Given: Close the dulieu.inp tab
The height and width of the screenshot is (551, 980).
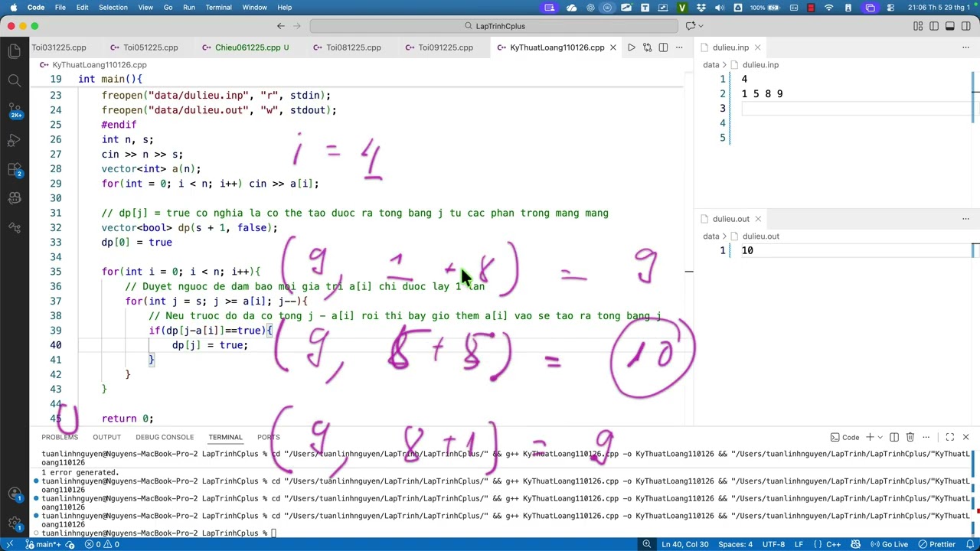Looking at the screenshot, I should click(x=757, y=47).
